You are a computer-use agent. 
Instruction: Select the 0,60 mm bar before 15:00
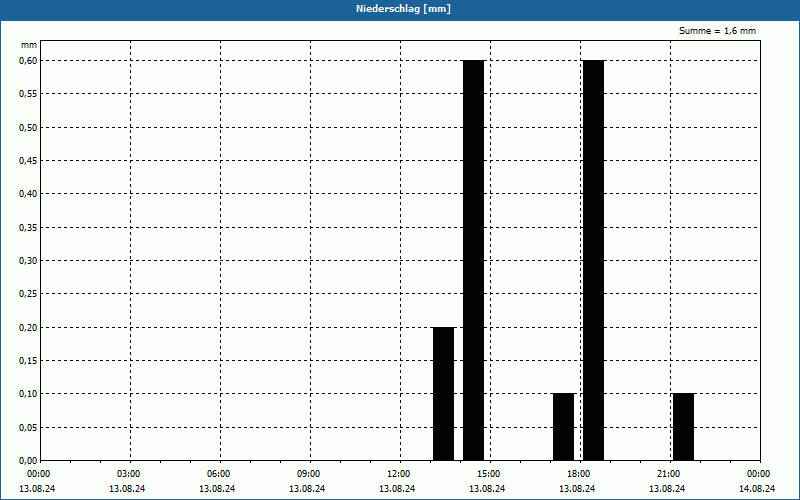coord(473,260)
